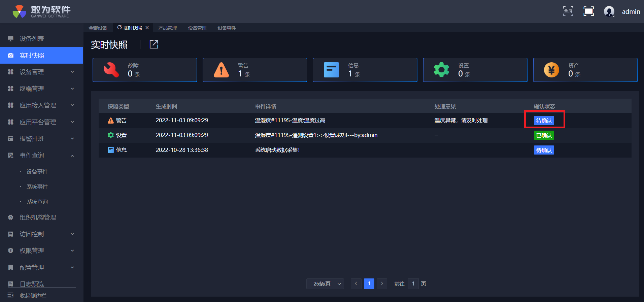Close the 实时快照 tab

[x=147, y=28]
